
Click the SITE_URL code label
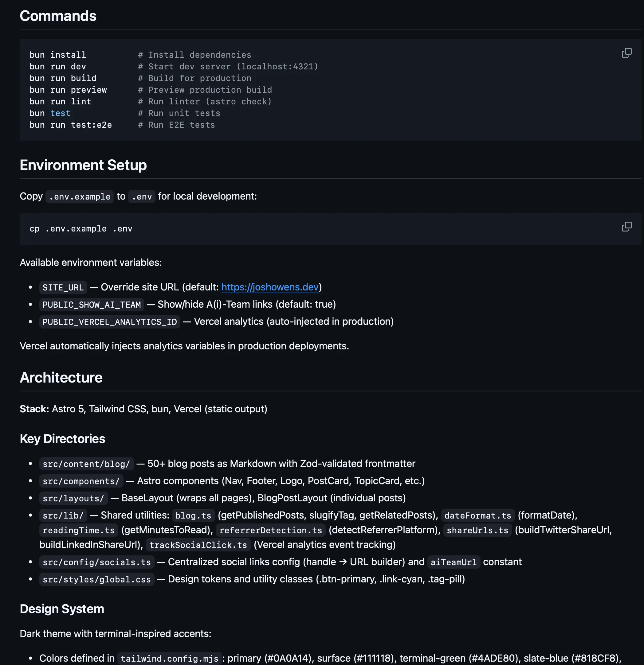[x=63, y=287]
